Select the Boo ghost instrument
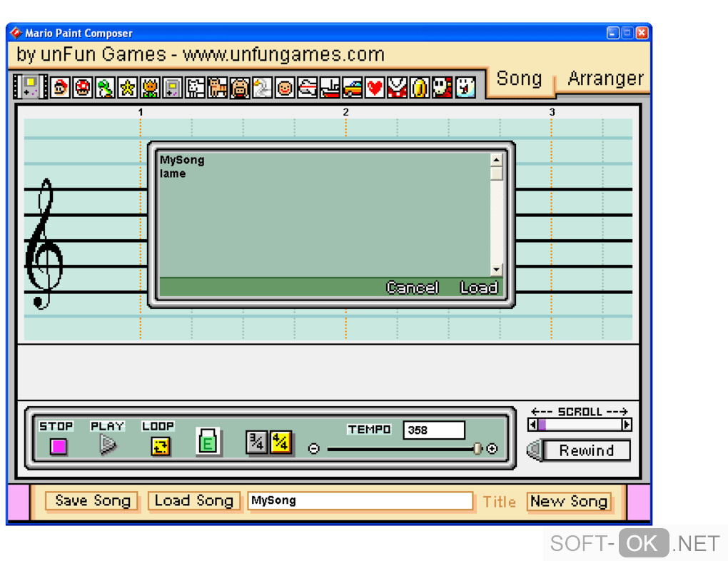 click(465, 87)
